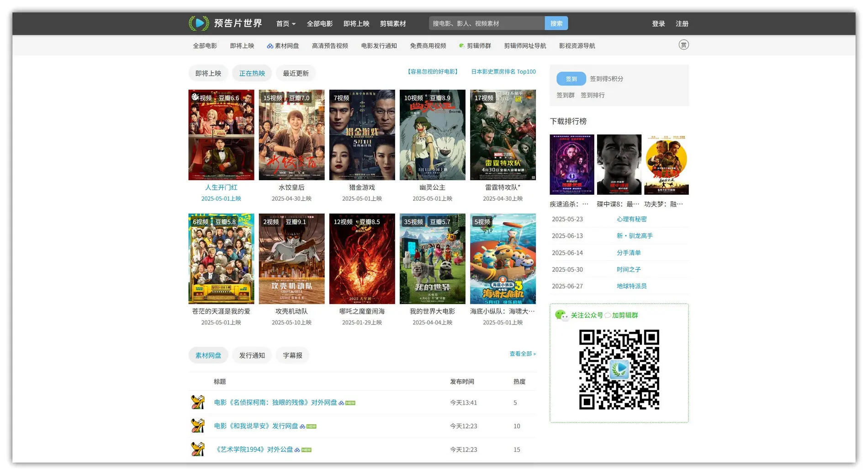Click the 注册 register link
Image resolution: width=868 pixels, height=475 pixels.
682,24
